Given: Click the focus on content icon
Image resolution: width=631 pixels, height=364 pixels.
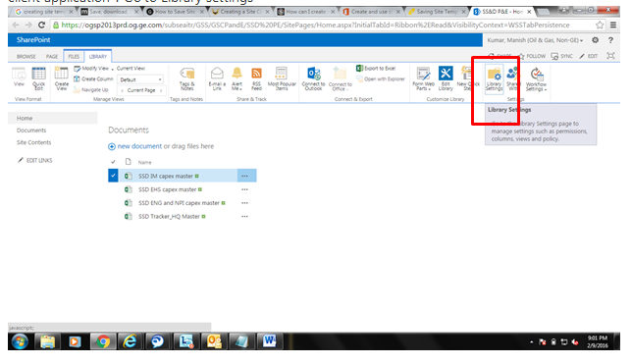Looking at the screenshot, I should (610, 56).
